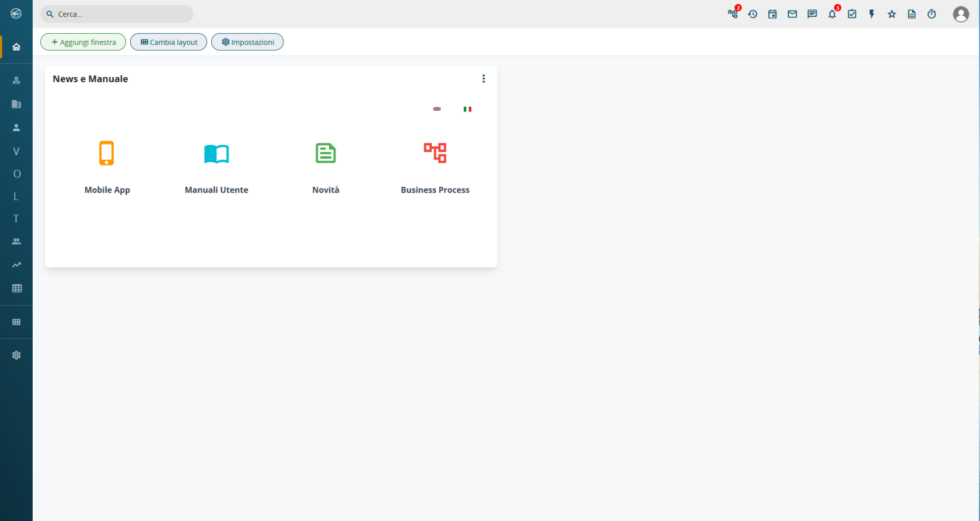
Task: Open the green Novità document icon
Action: (x=325, y=153)
